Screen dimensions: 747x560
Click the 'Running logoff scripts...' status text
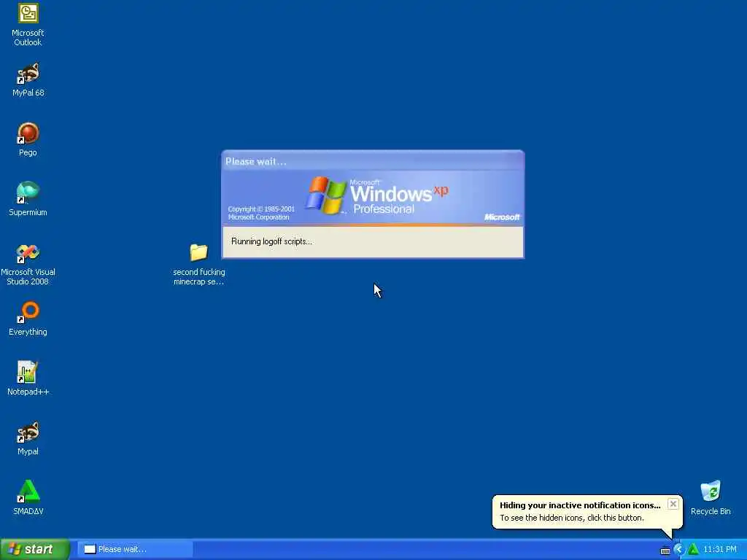click(x=271, y=241)
